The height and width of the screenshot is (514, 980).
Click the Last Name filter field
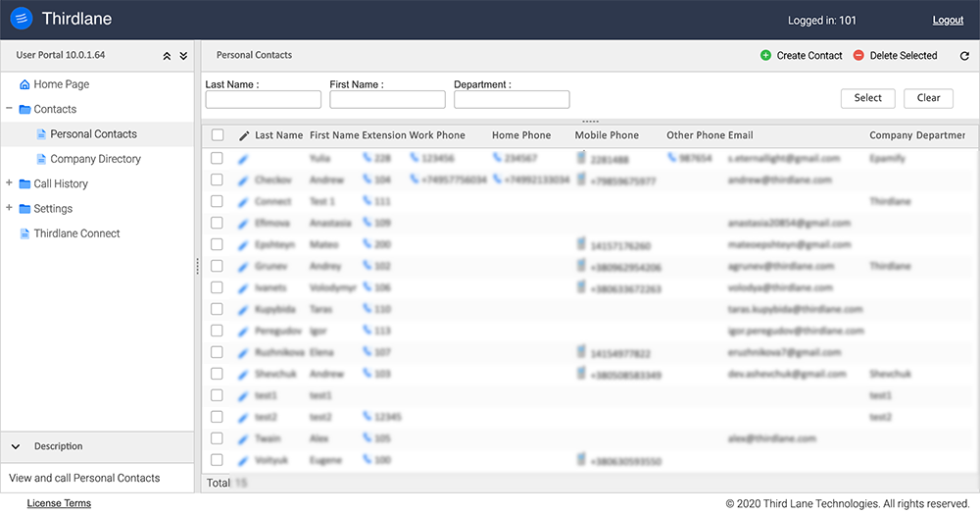pos(263,99)
